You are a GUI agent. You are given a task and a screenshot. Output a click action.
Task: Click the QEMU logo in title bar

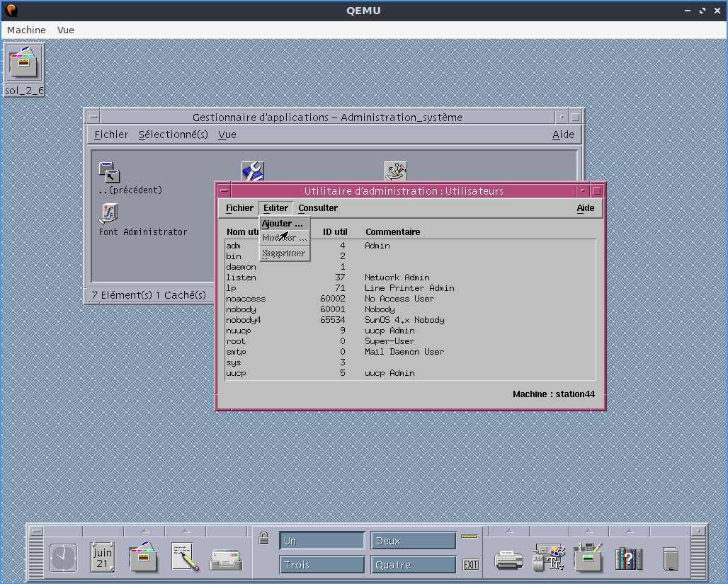pyautogui.click(x=12, y=10)
